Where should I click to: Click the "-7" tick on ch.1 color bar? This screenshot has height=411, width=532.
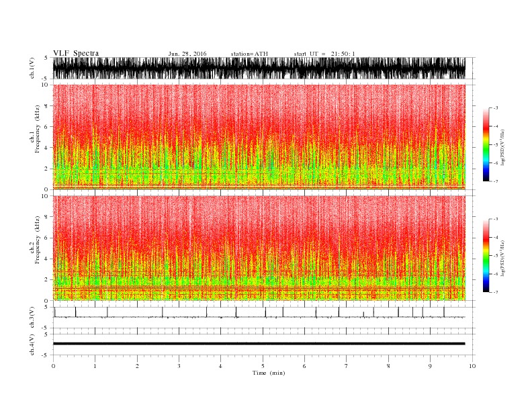coord(495,181)
